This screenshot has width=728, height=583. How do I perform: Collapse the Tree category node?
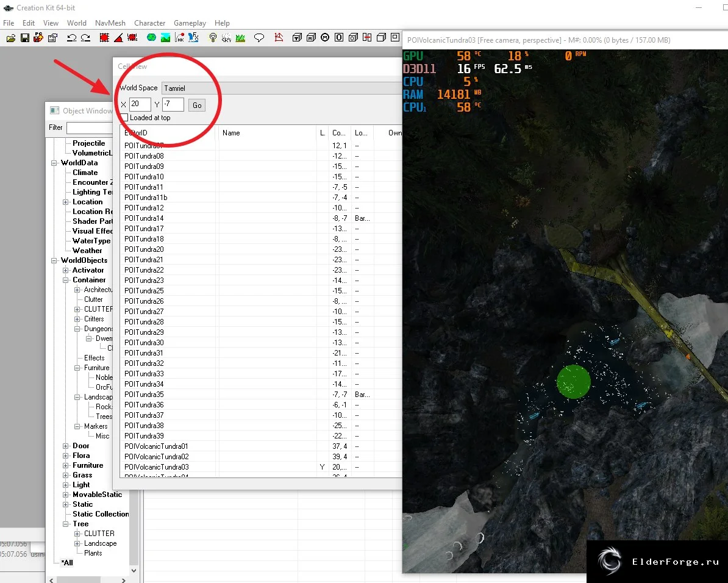coord(65,524)
